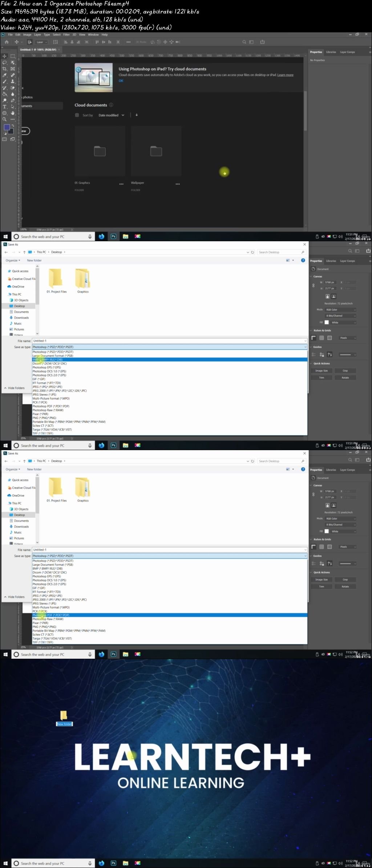This screenshot has height=868, width=372.
Task: Click the switch foreground/background colors icon in the toolbar
Action: click(x=13, y=125)
